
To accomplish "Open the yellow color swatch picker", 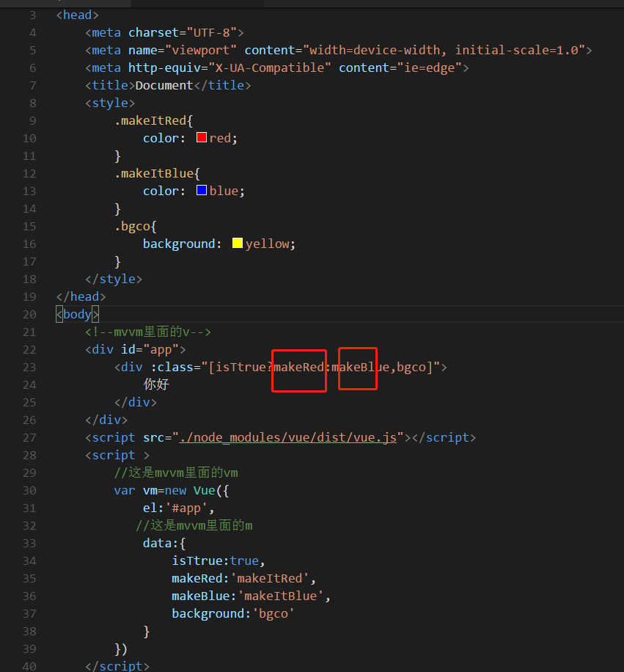I will coord(238,243).
